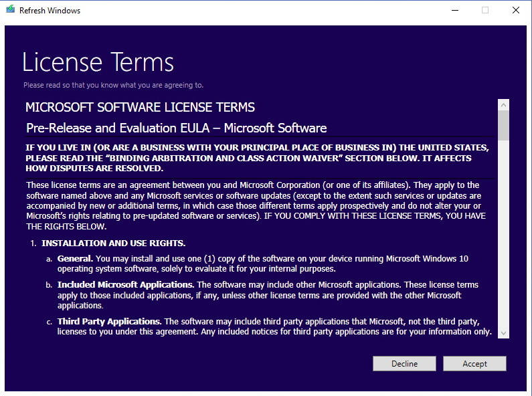Select the Pre-Release and Evaluation EULA subtitle
The image size is (532, 396).
click(x=177, y=128)
